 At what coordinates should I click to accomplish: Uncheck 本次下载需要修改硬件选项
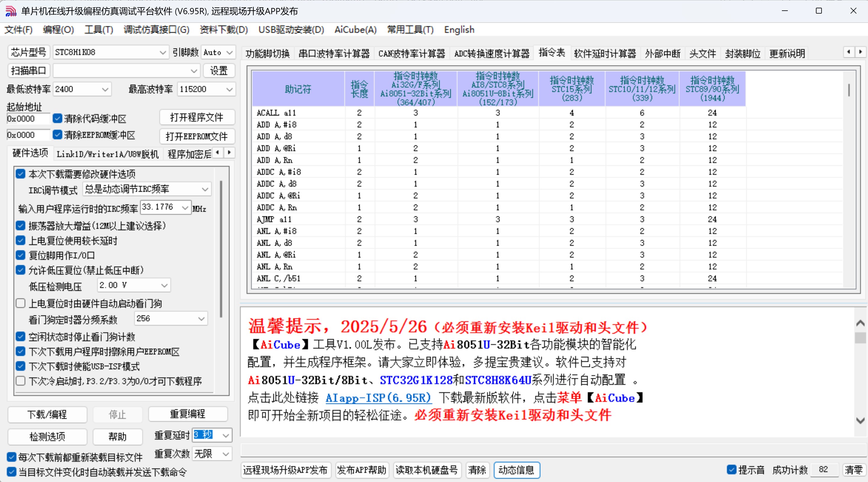20,174
